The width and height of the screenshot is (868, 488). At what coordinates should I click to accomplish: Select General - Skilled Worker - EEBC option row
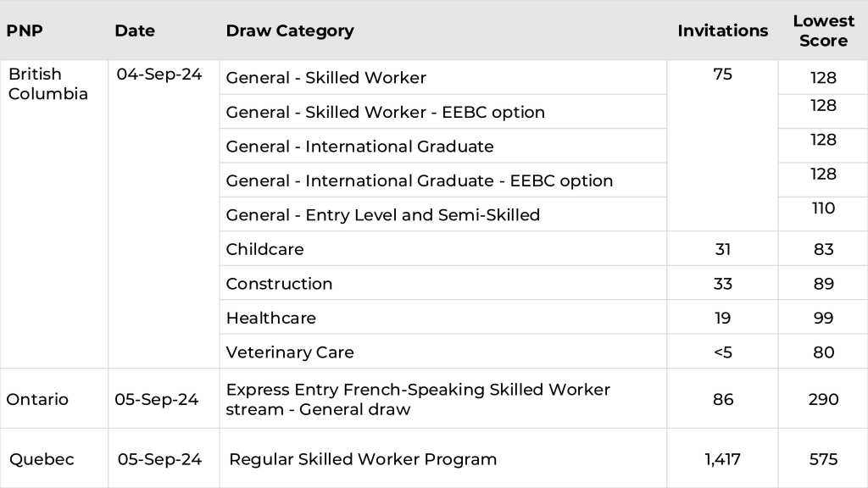tap(385, 112)
